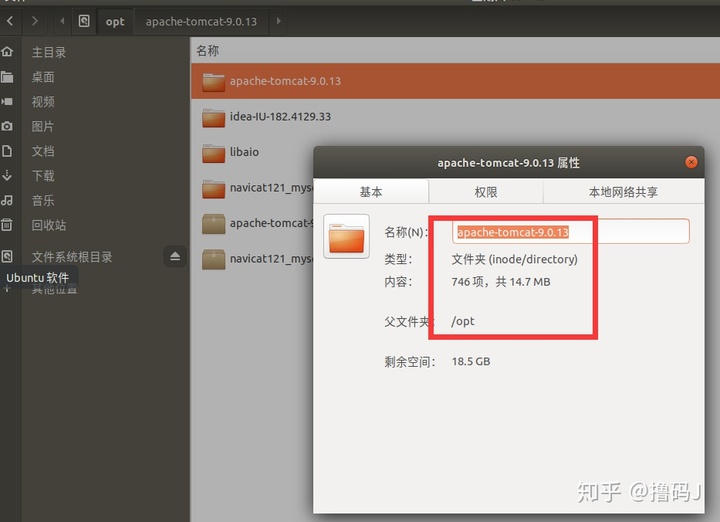Click the music note icon in sidebar

click(7, 200)
